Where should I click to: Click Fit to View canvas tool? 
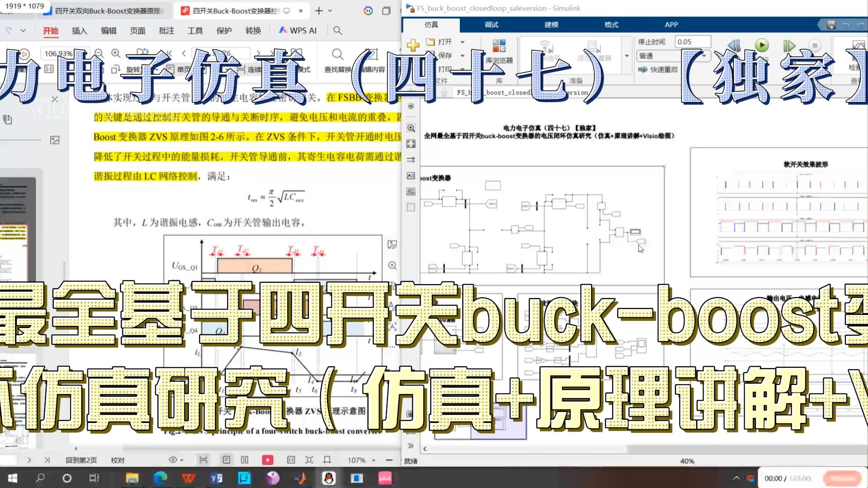(411, 144)
